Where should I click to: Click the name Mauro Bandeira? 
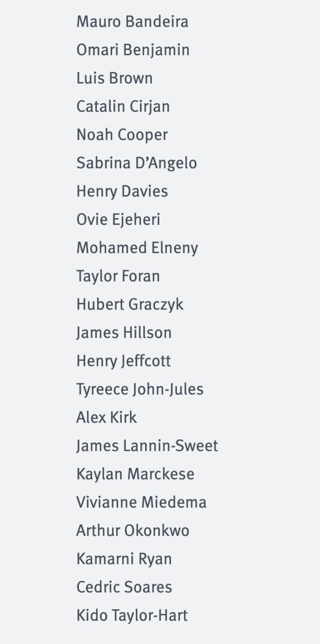[x=132, y=22]
